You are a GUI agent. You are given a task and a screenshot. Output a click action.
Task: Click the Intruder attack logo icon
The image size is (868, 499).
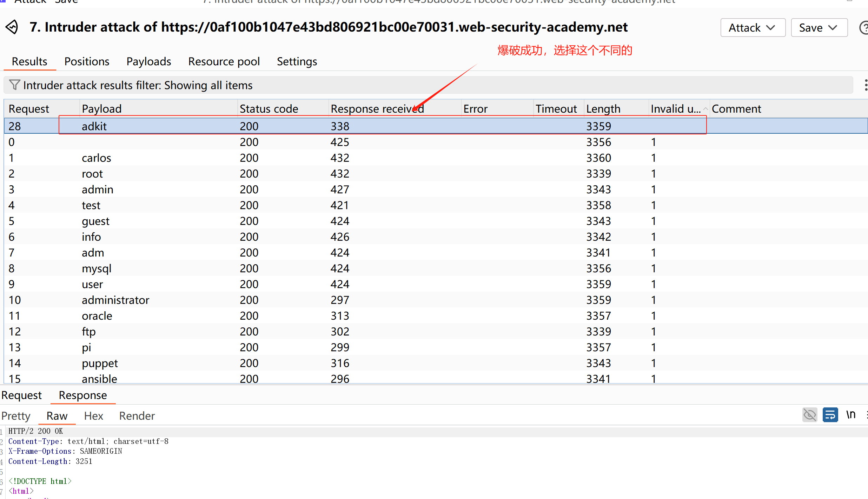pyautogui.click(x=12, y=27)
